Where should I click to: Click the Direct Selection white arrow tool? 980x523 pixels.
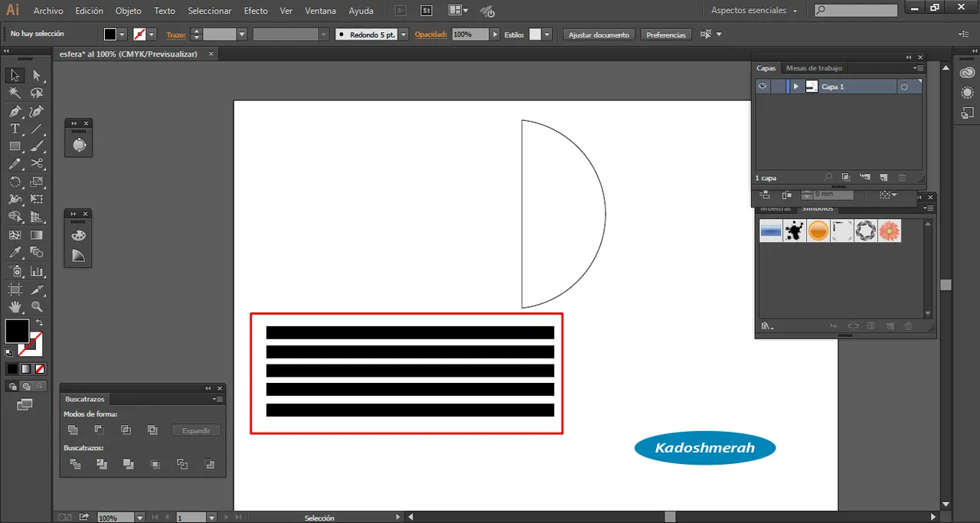[x=37, y=75]
